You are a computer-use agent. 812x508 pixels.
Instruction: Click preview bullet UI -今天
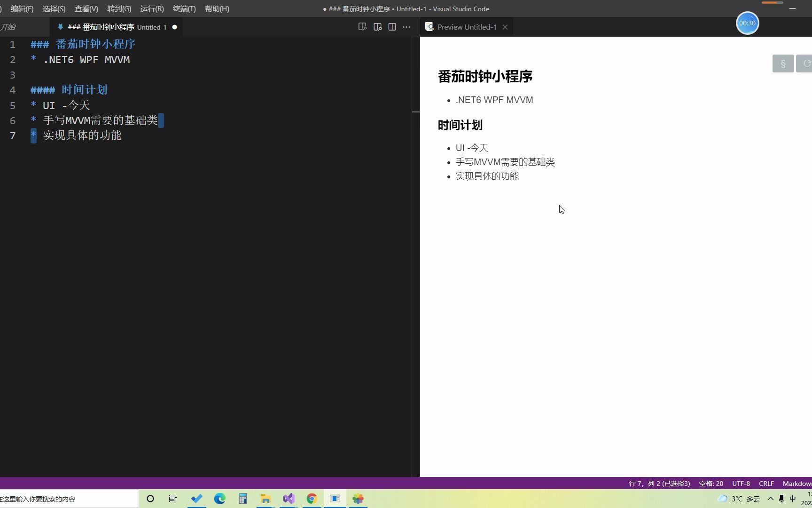(x=472, y=148)
